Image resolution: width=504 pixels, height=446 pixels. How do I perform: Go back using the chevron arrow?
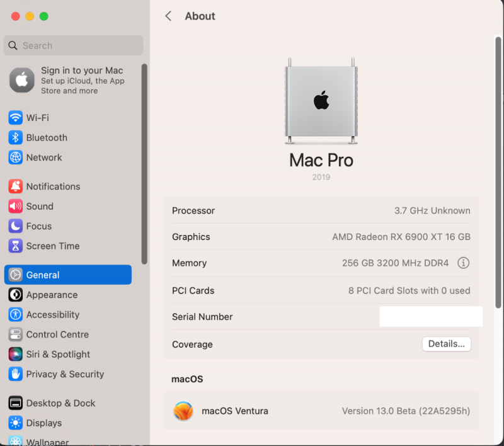point(168,16)
